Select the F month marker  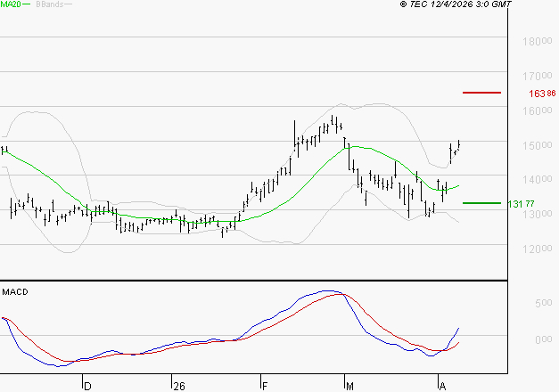coord(264,386)
